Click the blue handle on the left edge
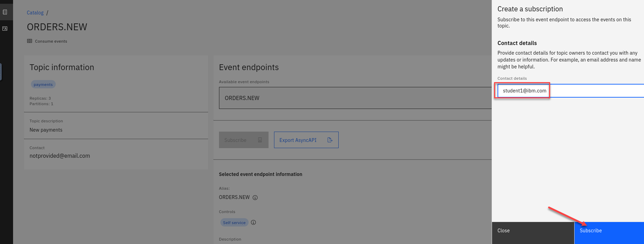The image size is (644, 244). [1, 71]
